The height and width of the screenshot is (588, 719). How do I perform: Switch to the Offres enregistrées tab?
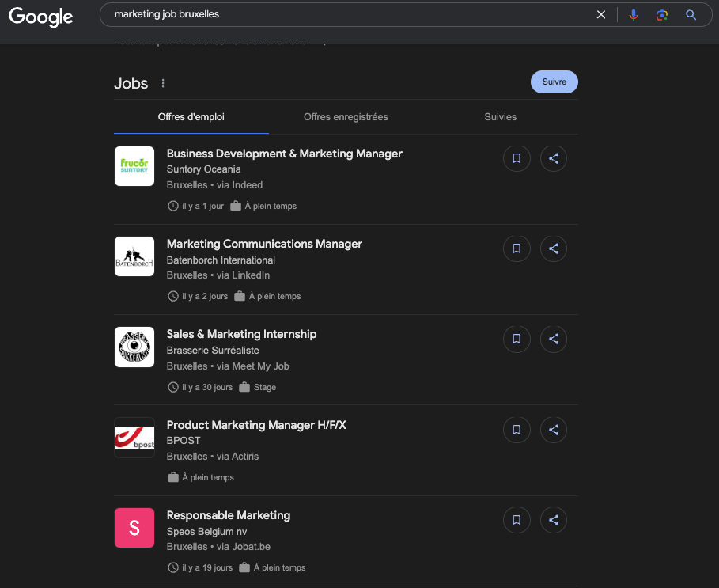(x=346, y=117)
